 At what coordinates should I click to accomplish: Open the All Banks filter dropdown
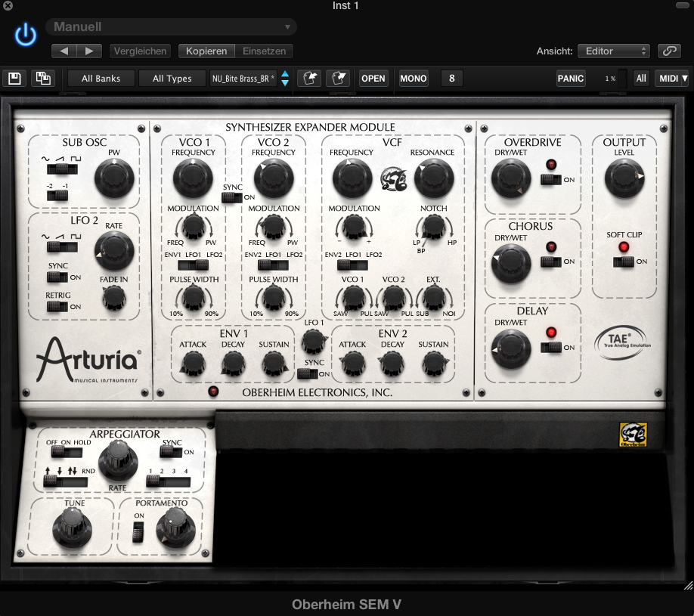[x=101, y=79]
